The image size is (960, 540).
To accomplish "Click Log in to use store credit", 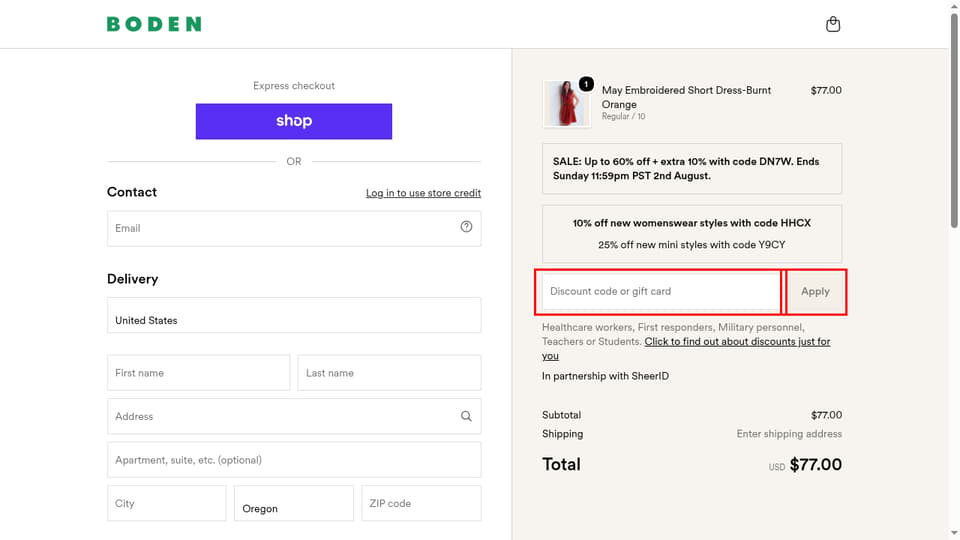I will 423,193.
